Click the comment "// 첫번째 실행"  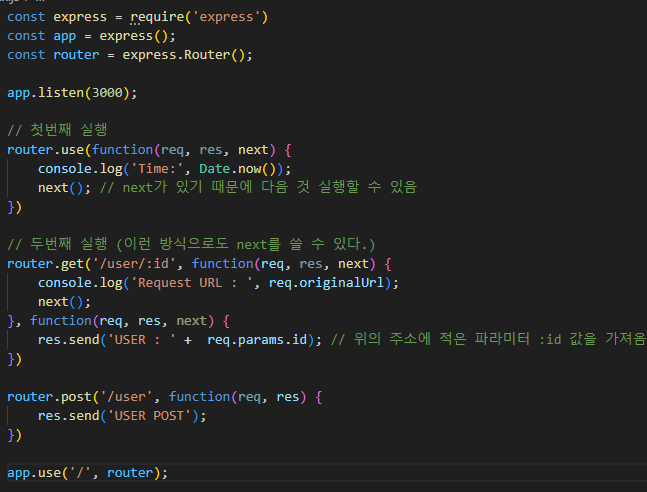tap(57, 130)
